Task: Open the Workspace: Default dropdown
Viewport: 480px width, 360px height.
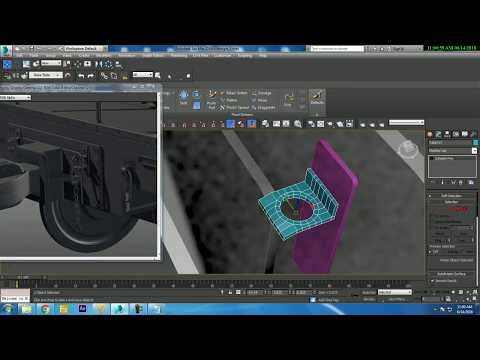Action: click(x=83, y=49)
